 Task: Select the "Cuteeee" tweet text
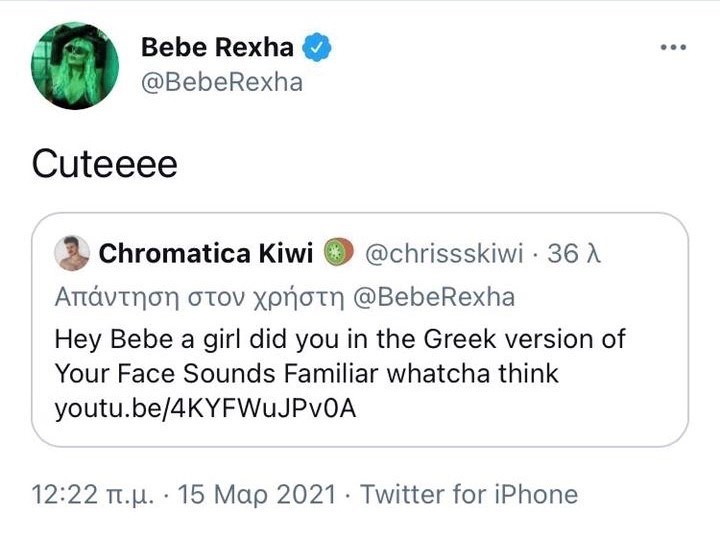(104, 163)
